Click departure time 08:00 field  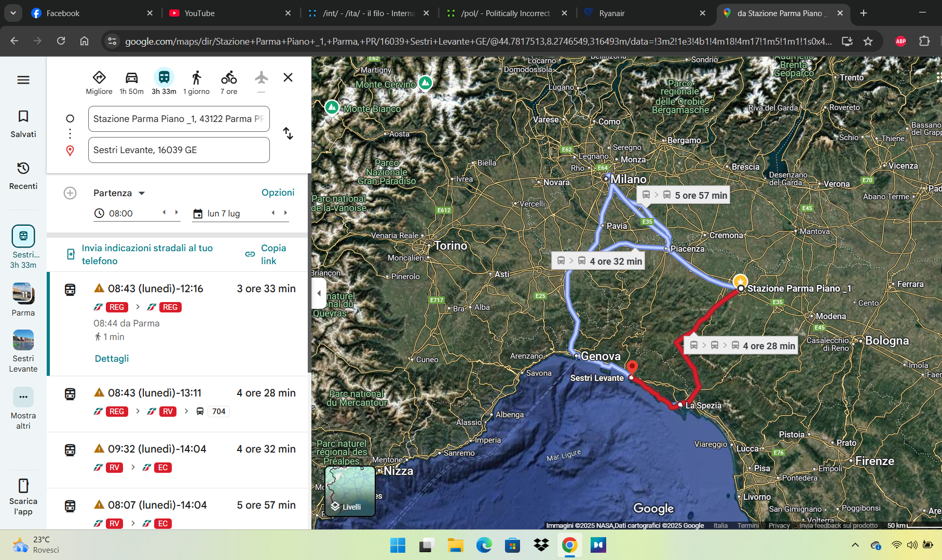(x=121, y=213)
